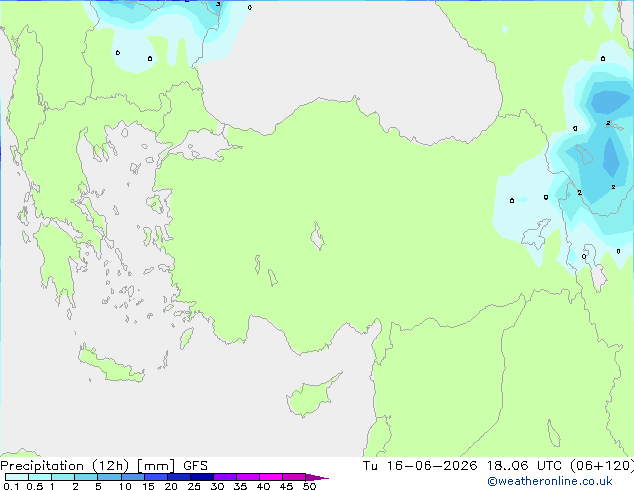Click the '0.1' legend scale label
The width and height of the screenshot is (634, 490).
[x=11, y=486]
